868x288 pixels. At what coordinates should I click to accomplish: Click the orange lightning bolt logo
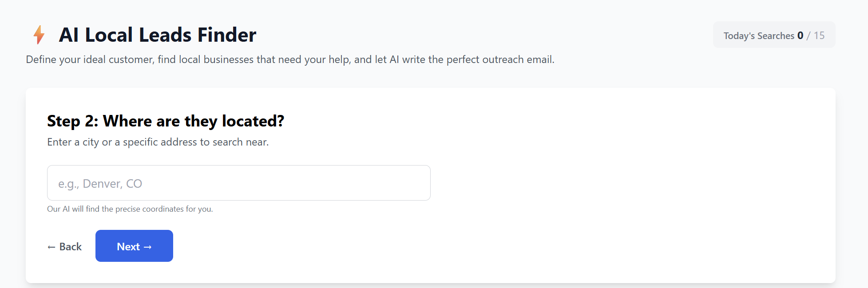(x=39, y=35)
